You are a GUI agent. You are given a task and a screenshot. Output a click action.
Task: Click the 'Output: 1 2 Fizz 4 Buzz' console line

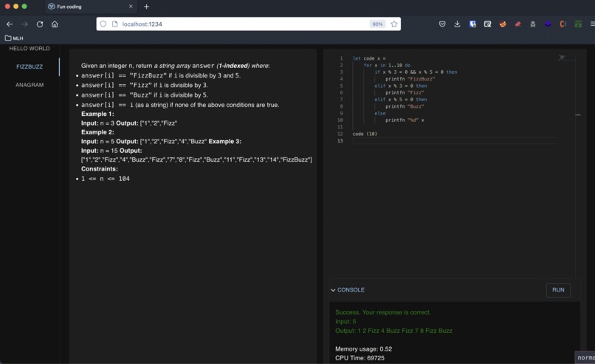click(393, 331)
